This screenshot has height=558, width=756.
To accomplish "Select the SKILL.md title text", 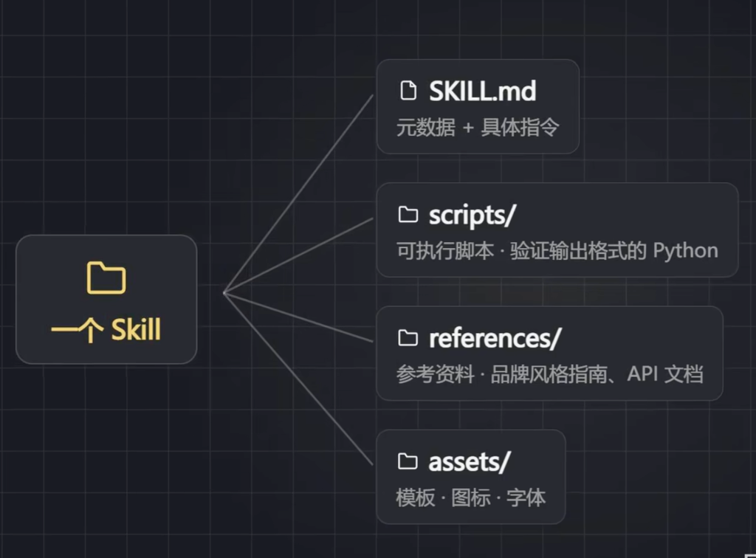I will 483,91.
